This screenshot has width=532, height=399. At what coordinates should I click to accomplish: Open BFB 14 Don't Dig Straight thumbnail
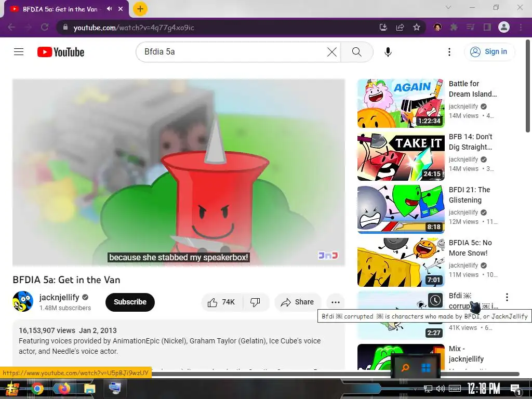(x=401, y=156)
